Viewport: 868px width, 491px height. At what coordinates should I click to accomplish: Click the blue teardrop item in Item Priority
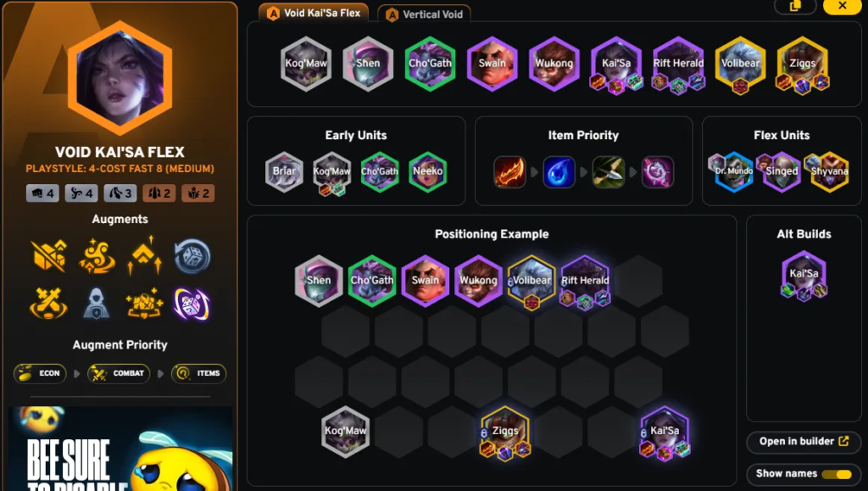559,171
